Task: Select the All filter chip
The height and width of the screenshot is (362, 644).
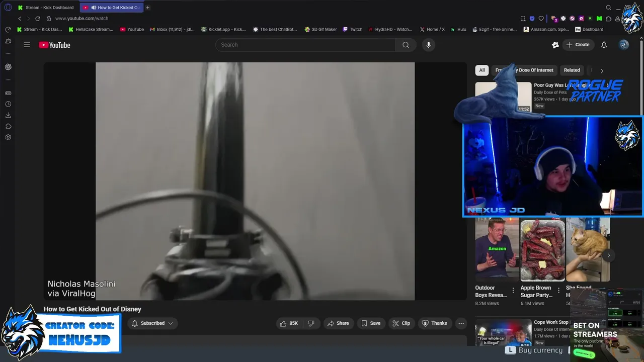Action: (x=482, y=70)
